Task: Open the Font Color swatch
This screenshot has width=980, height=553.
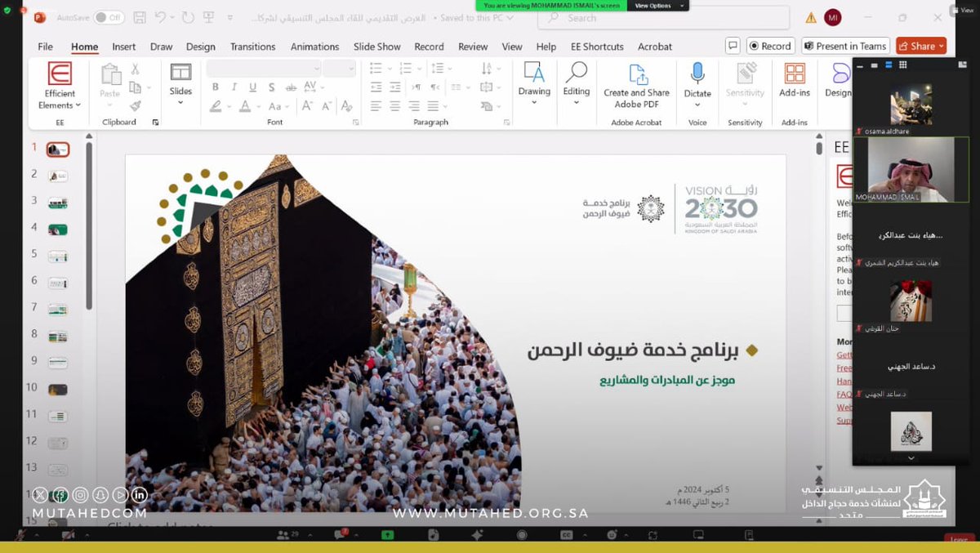Action: coord(247,106)
